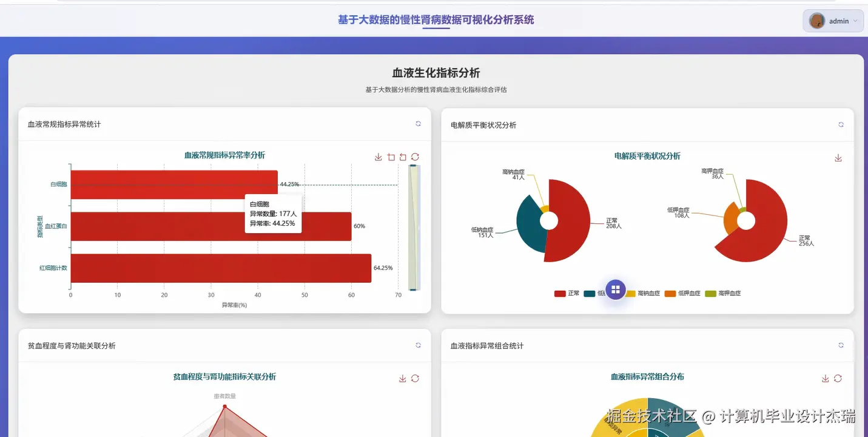This screenshot has height=437, width=868.
Task: Save 血液常规指标异常率分析 chart as image
Action: (378, 157)
